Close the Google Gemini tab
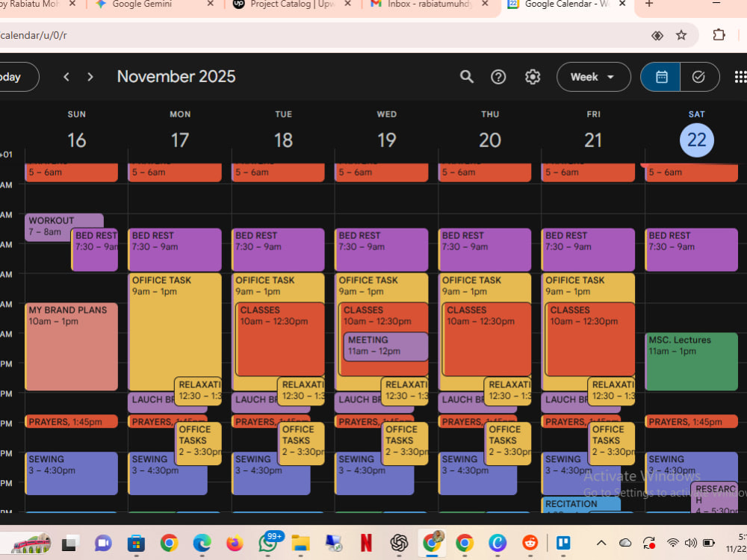The image size is (747, 560). [x=210, y=4]
